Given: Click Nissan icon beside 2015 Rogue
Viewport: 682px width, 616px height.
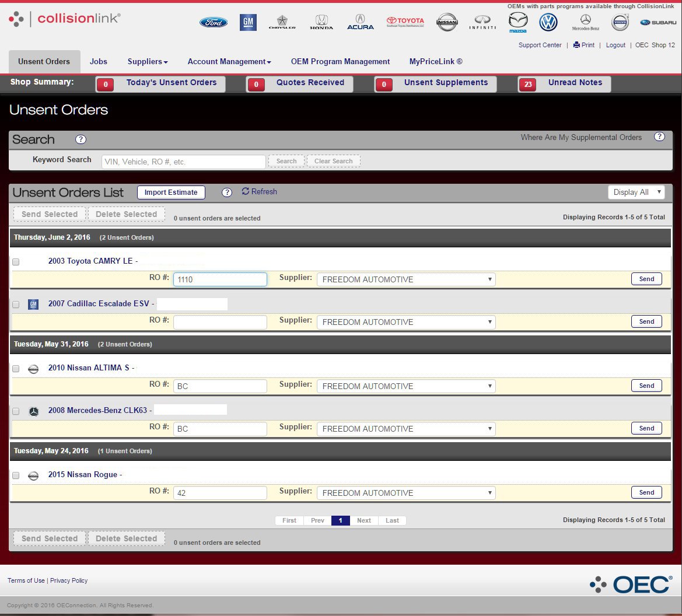Looking at the screenshot, I should click(33, 475).
